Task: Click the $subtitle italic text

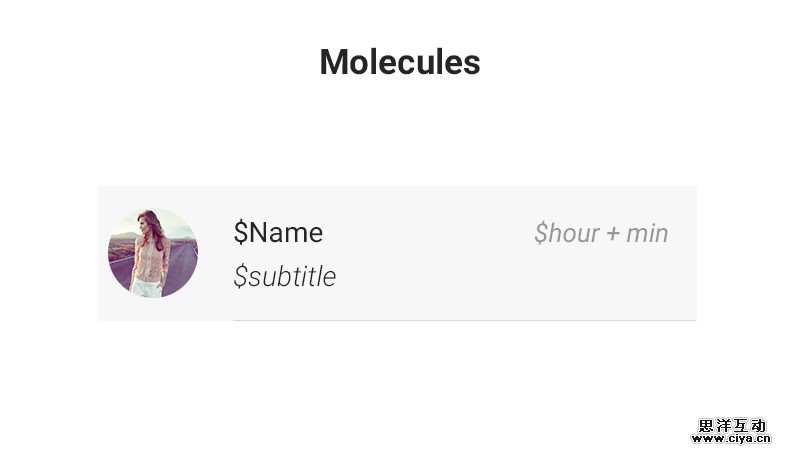Action: 284,277
